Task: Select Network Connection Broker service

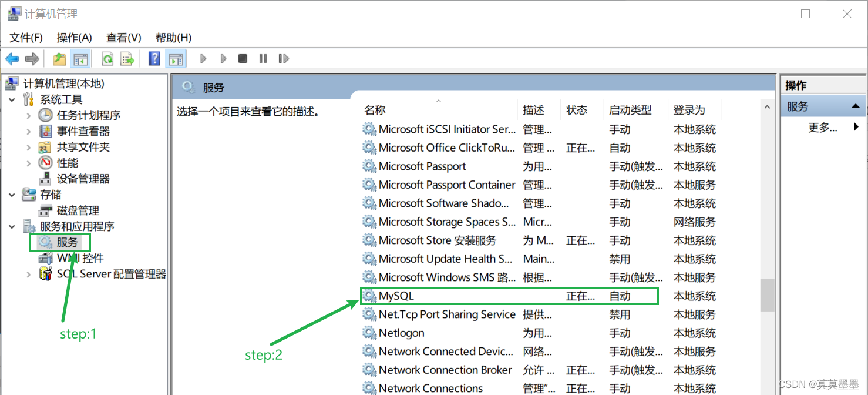Action: click(540, 370)
